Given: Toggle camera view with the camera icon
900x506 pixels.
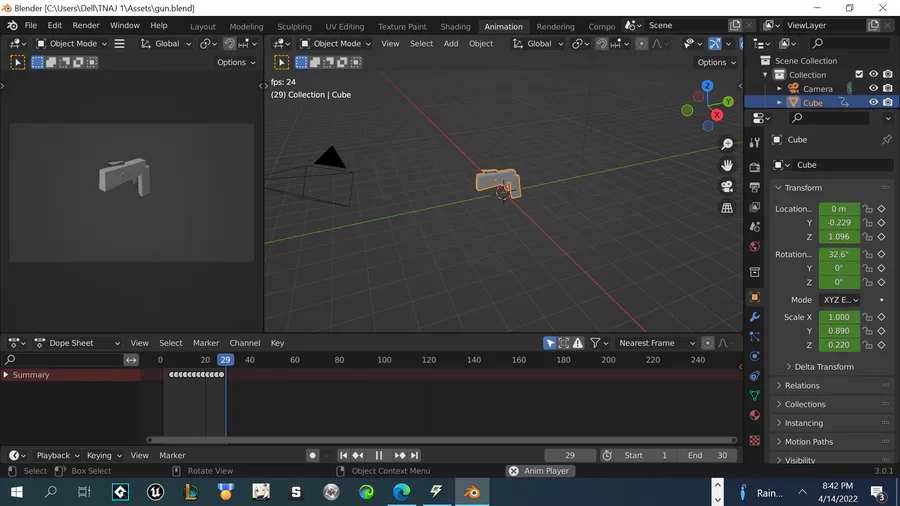Looking at the screenshot, I should pyautogui.click(x=727, y=187).
